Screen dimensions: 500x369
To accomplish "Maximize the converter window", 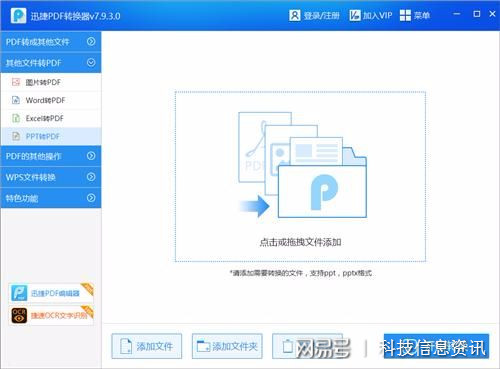I will [477, 14].
